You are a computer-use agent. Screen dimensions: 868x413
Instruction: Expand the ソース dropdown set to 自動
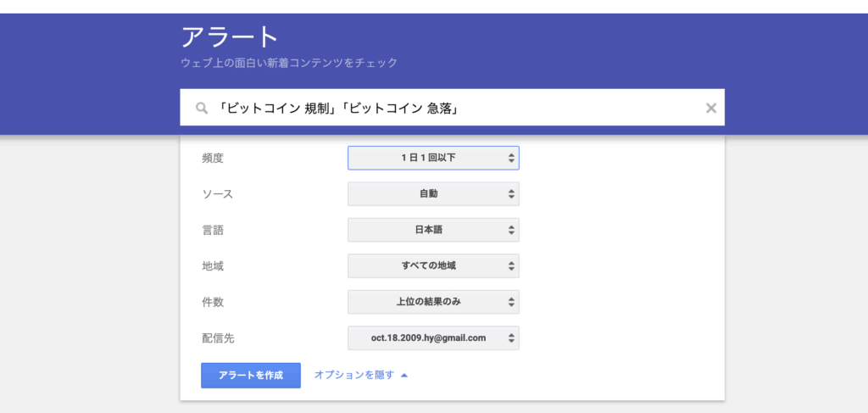[x=433, y=194]
